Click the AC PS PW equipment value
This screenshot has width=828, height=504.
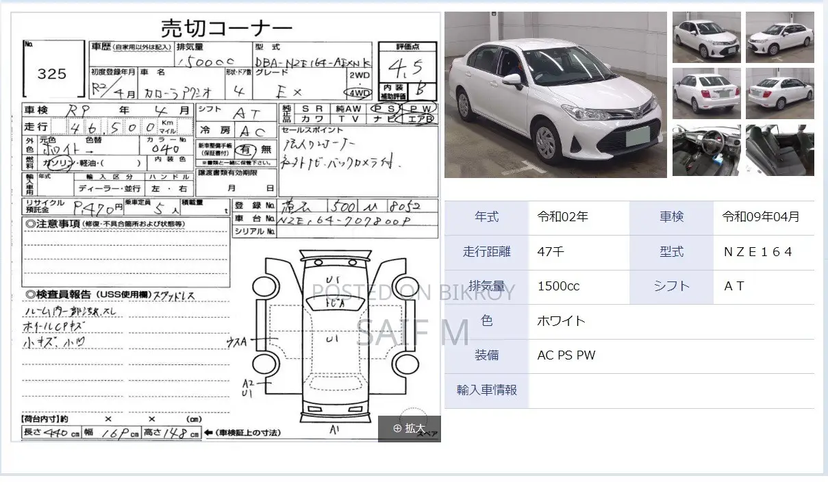point(566,356)
